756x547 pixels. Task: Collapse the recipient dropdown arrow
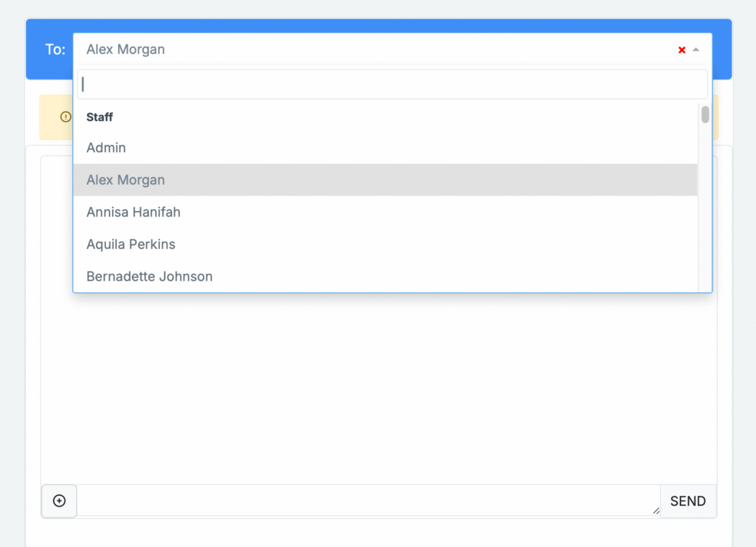pyautogui.click(x=695, y=49)
